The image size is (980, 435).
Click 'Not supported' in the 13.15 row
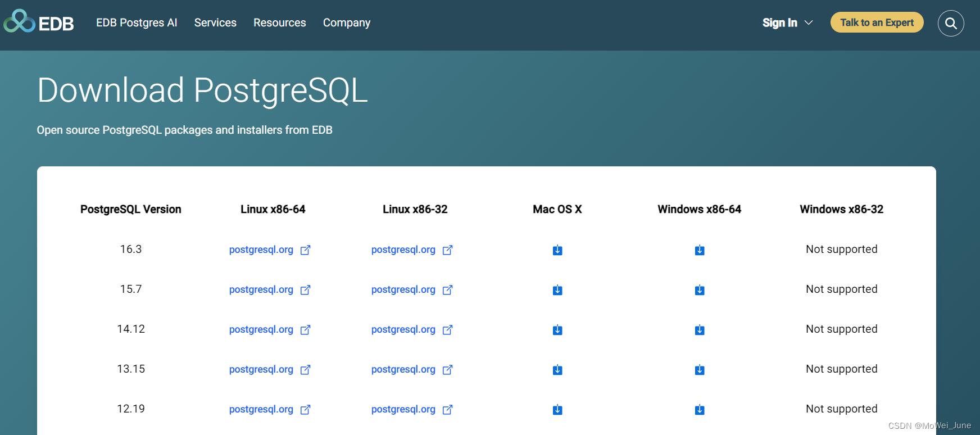pos(842,369)
